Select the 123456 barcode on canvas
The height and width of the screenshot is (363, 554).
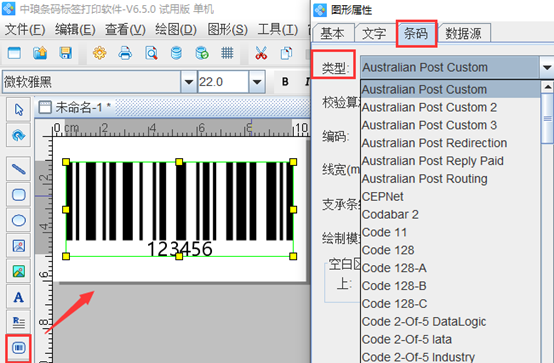pyautogui.click(x=179, y=209)
